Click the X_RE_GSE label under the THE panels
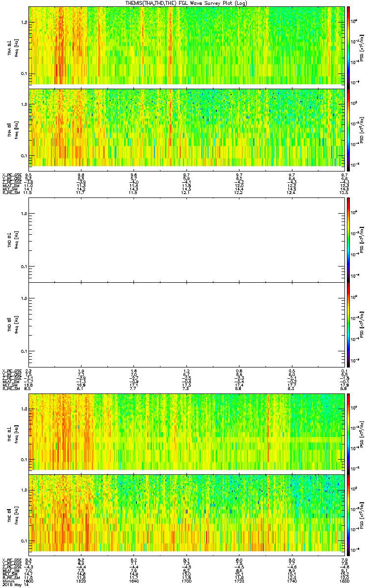This screenshot has height=588, width=368. coord(11,560)
